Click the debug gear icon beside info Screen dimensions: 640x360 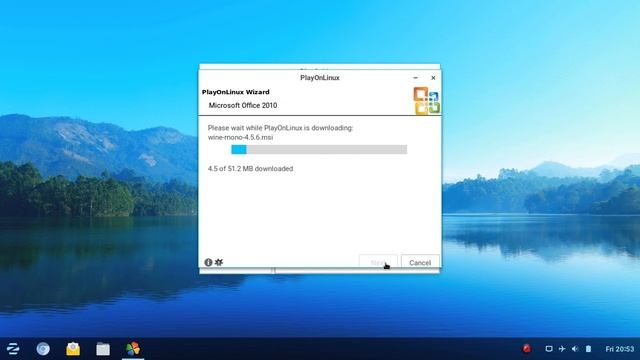[x=219, y=262]
